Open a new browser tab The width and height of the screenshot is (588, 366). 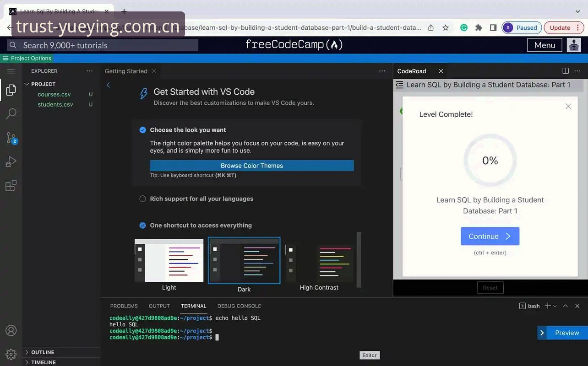124,11
